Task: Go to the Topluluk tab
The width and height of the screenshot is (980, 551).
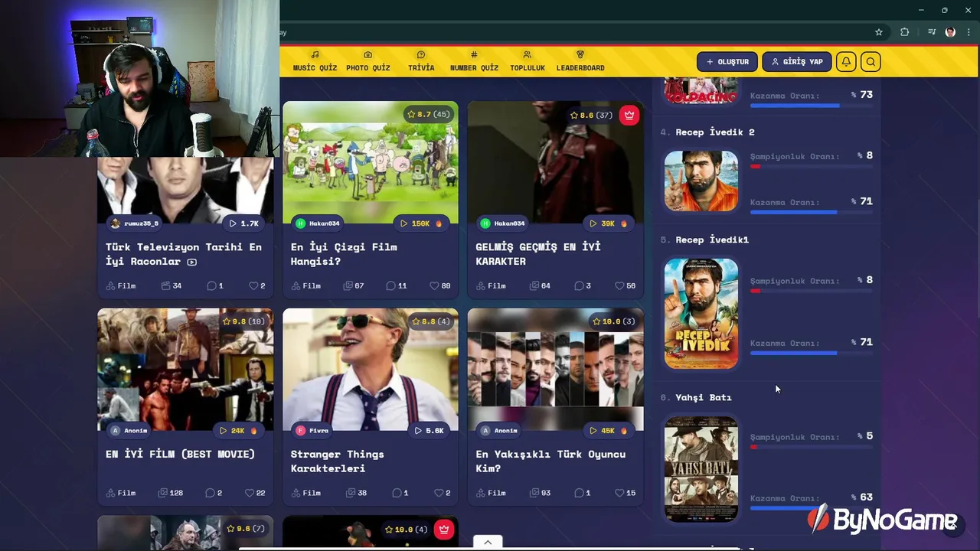Action: pyautogui.click(x=528, y=61)
